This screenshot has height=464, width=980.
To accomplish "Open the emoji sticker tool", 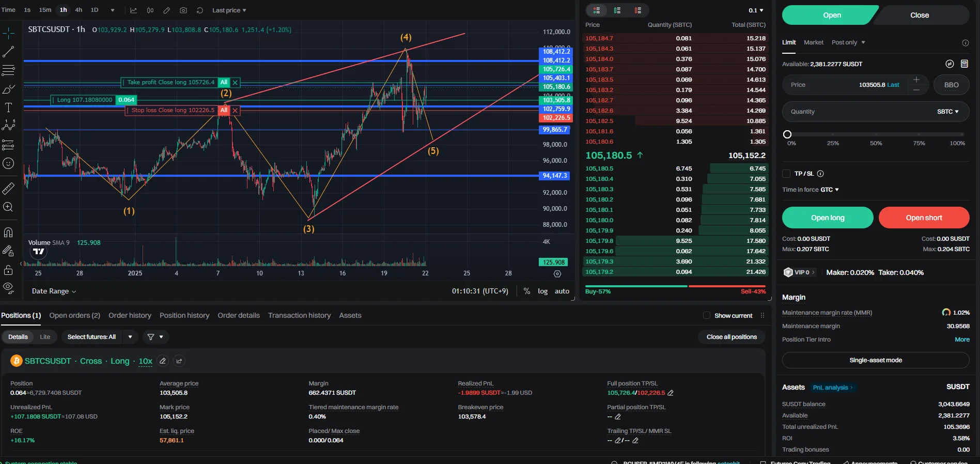I will [x=8, y=163].
